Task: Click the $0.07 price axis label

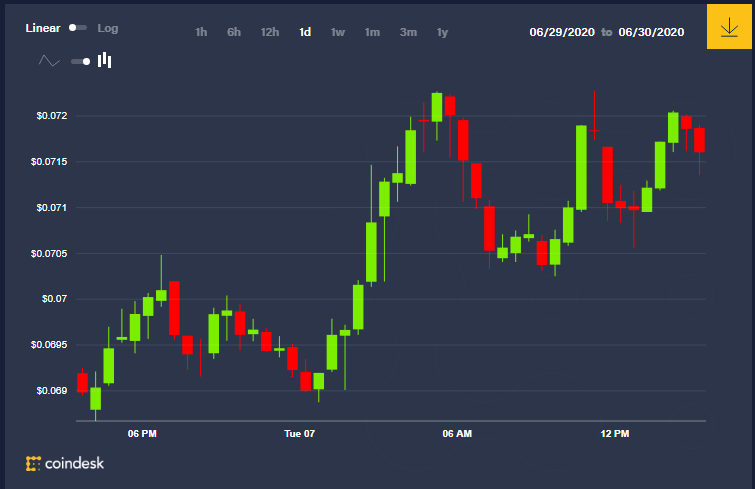Action: click(54, 299)
